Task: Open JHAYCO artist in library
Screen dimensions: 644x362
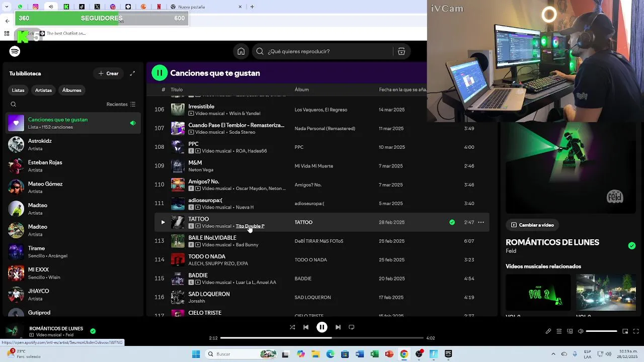Action: 73,295
